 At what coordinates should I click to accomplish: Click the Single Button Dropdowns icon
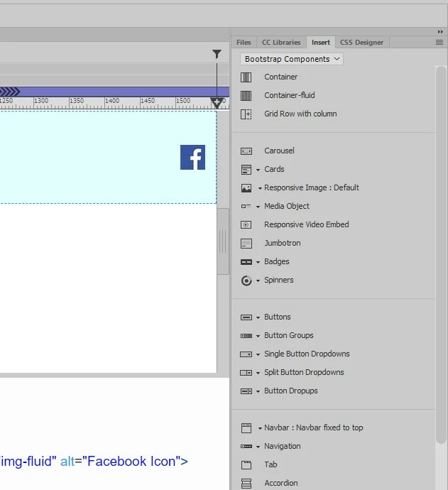point(246,354)
